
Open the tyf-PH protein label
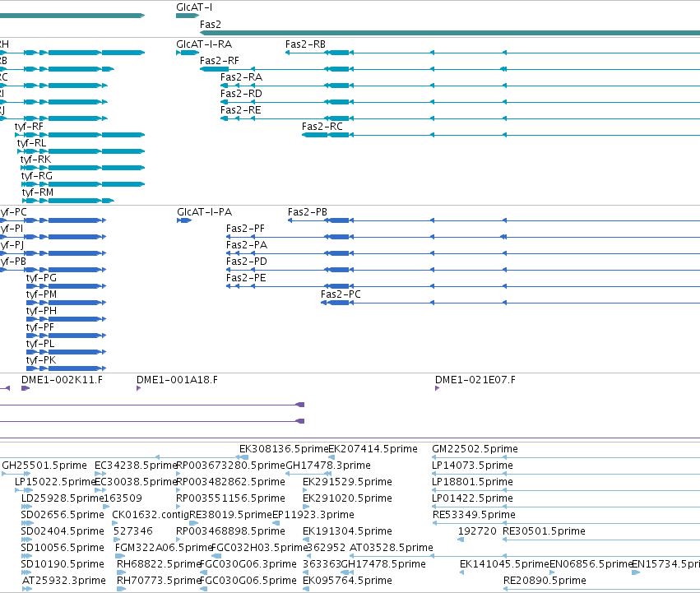41,311
